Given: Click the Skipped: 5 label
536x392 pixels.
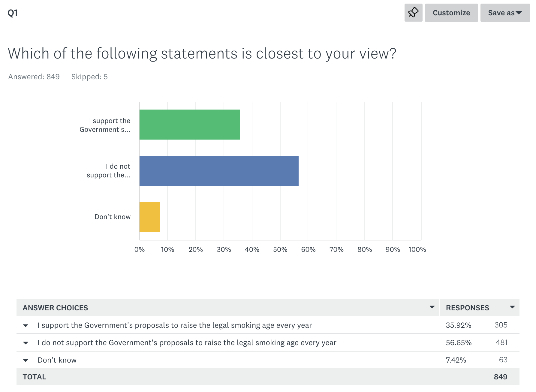Looking at the screenshot, I should point(89,77).
